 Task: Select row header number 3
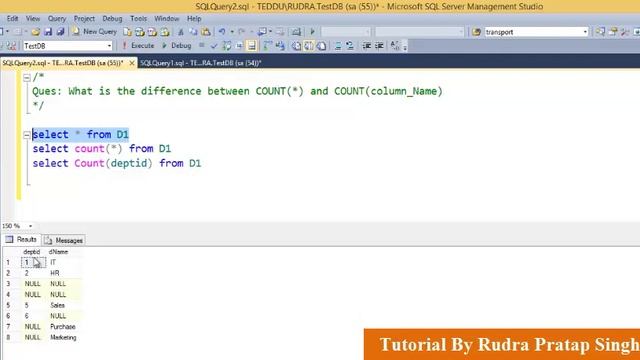tap(8, 284)
